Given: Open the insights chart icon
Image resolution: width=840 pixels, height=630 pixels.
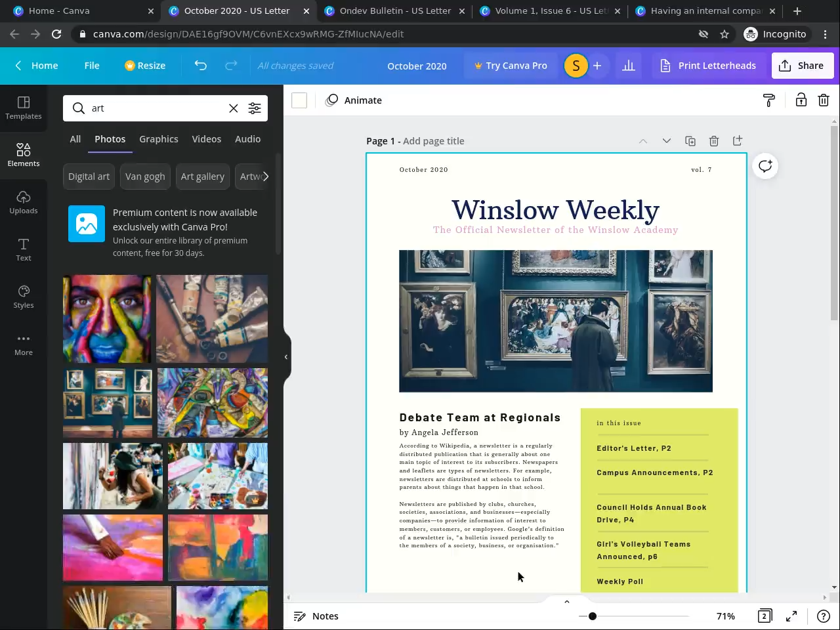Looking at the screenshot, I should [629, 66].
